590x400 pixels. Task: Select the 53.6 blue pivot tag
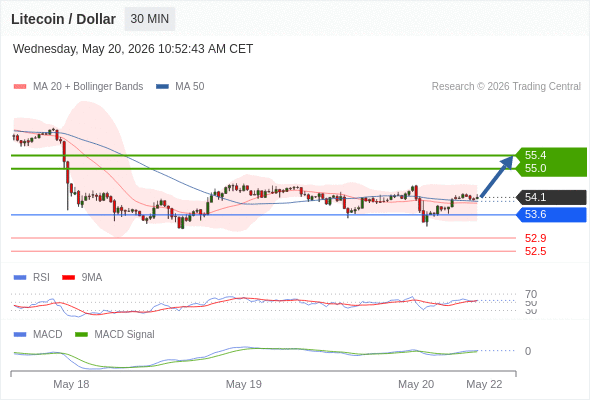(x=550, y=214)
